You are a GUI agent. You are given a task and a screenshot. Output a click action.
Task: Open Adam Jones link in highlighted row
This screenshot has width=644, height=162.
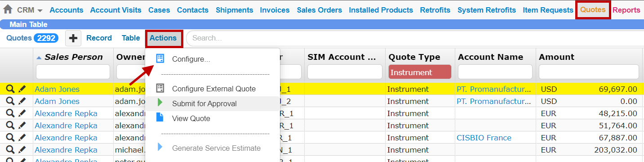click(x=57, y=89)
